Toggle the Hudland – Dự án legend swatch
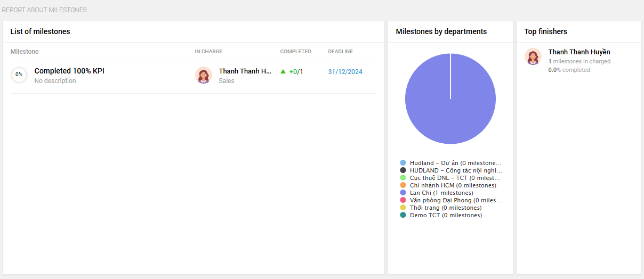This screenshot has height=279, width=644. tap(403, 163)
